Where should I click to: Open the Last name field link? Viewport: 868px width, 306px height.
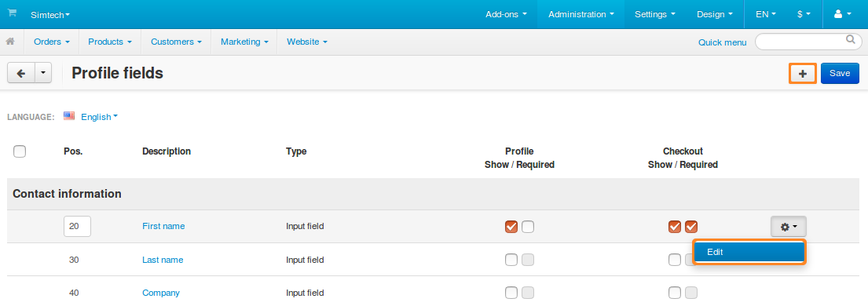coord(163,260)
